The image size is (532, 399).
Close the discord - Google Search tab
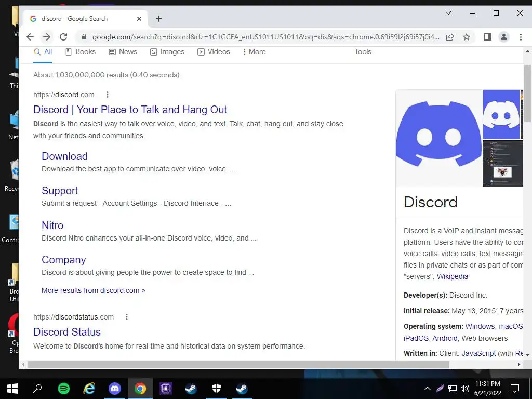click(139, 19)
